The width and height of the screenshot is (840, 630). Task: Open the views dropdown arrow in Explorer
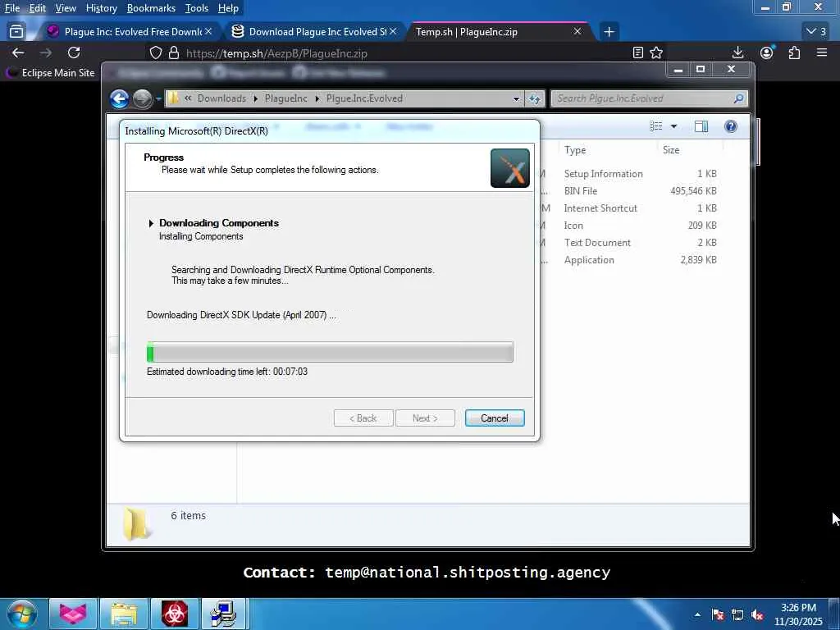(x=674, y=126)
